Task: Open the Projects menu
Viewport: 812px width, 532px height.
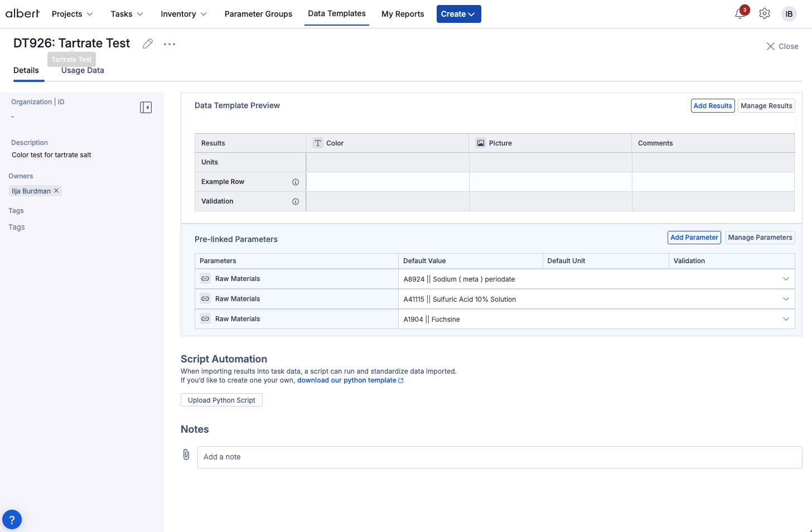Action: [72, 14]
